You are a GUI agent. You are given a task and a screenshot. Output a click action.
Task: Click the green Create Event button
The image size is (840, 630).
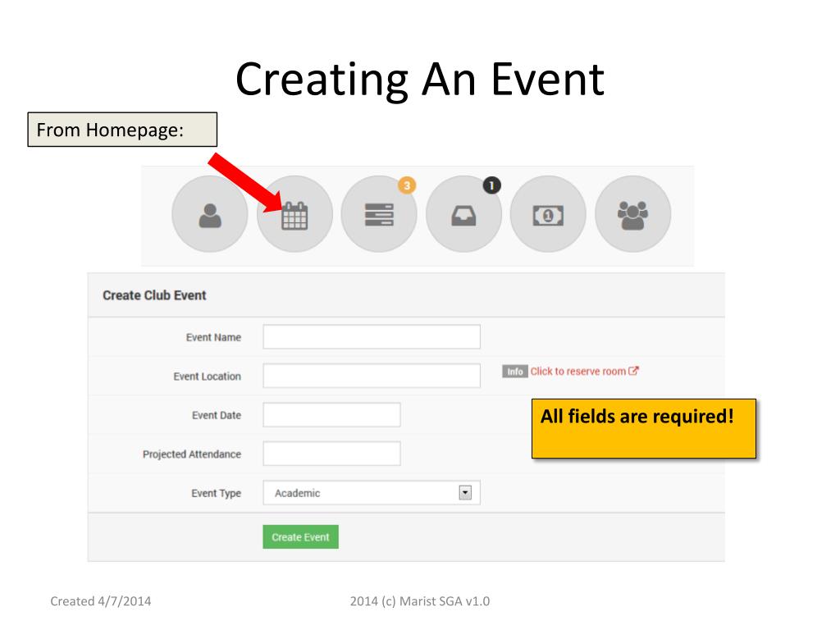(300, 536)
